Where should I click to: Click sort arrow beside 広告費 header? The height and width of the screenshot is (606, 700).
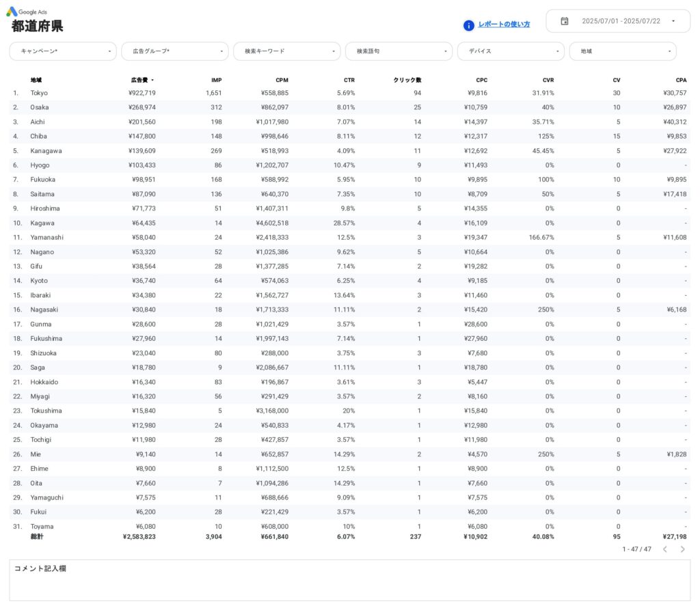pos(152,81)
